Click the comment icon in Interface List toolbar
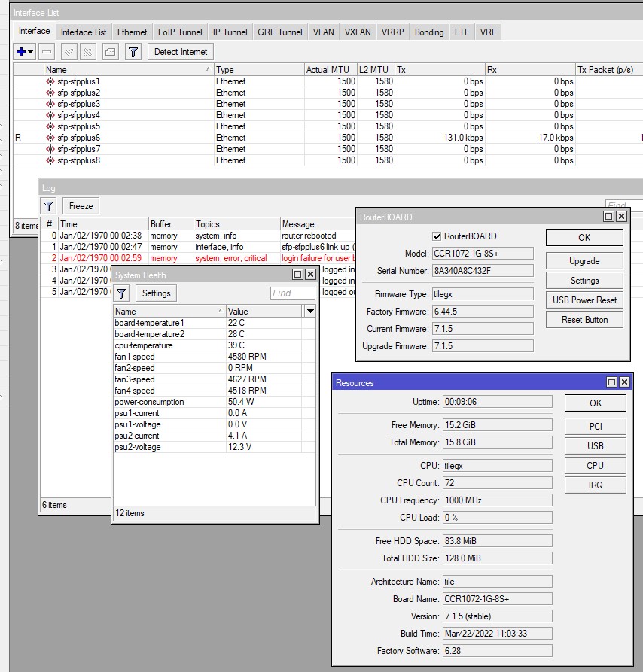The width and height of the screenshot is (643, 672). pos(110,52)
